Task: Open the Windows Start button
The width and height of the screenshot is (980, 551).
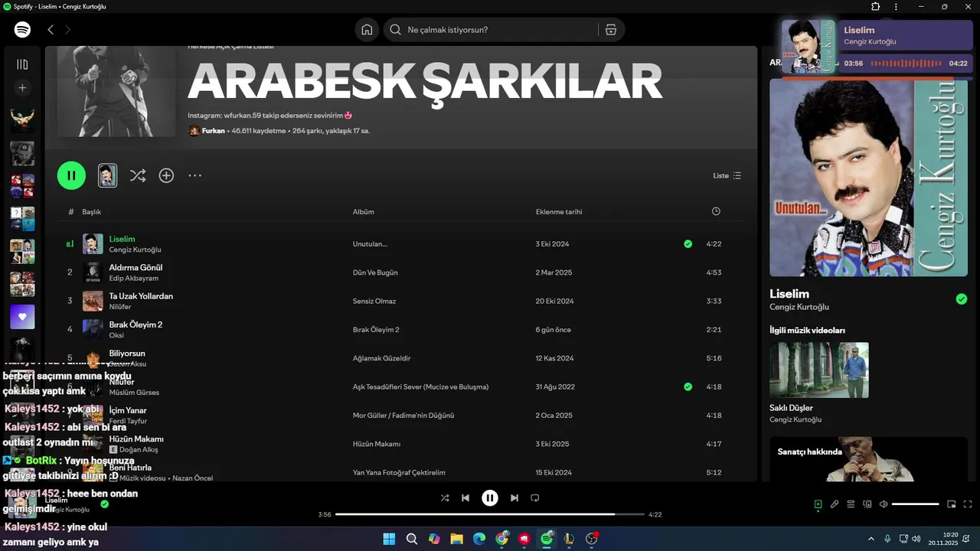Action: tap(389, 539)
